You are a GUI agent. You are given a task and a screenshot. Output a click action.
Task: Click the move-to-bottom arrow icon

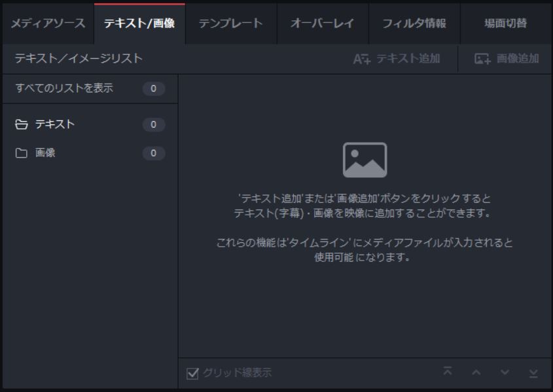533,372
